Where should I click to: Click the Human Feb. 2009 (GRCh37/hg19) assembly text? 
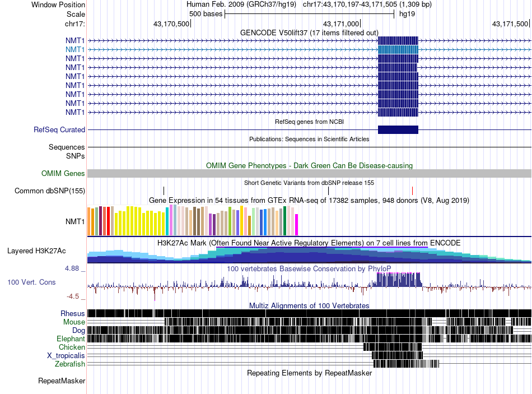tap(241, 4)
